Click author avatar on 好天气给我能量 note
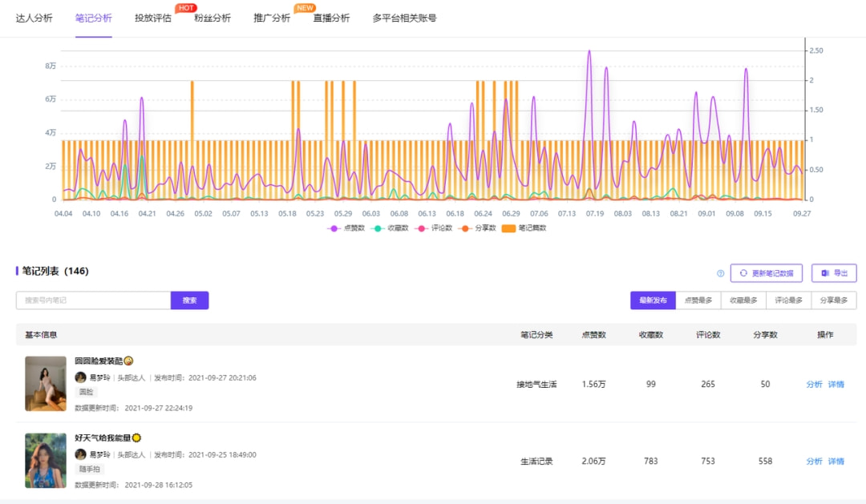Image resolution: width=866 pixels, height=504 pixels. tap(80, 454)
